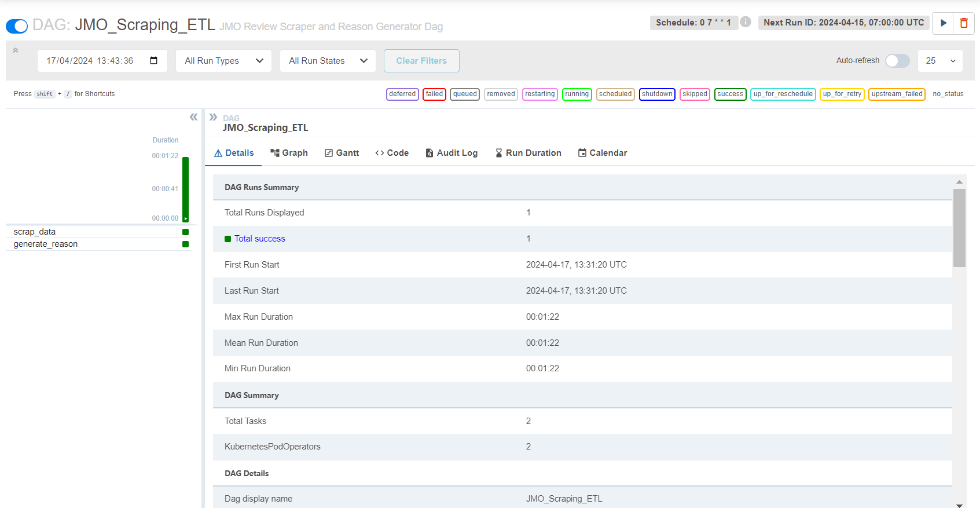Click the First Run Start timestamp value
Viewport: 980px width, 508px height.
[576, 265]
